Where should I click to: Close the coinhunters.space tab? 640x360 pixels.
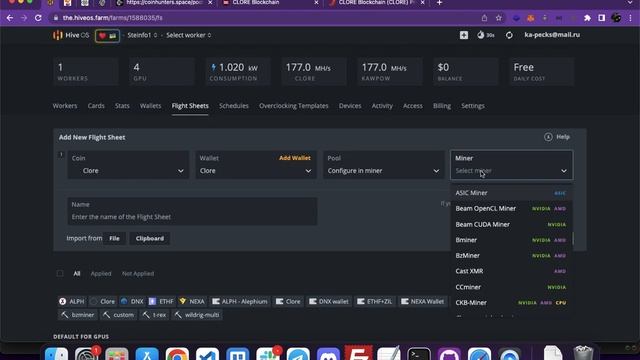[x=210, y=3]
